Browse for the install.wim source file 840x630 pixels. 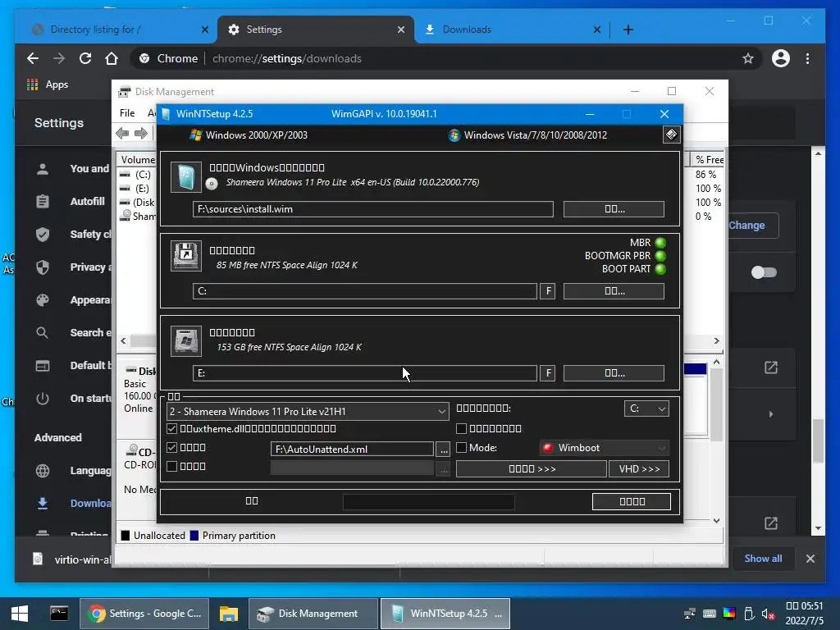tap(614, 209)
